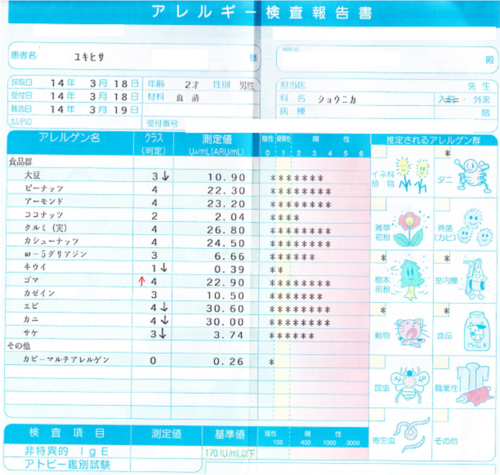Screen dimensions: 500x475
Task: Click the empty box for 寄生虫 group
Action: click(x=377, y=415)
